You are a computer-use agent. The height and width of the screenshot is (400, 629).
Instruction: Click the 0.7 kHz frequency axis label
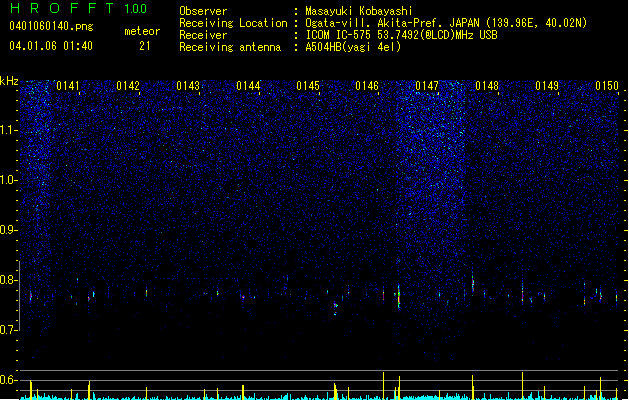[8, 330]
